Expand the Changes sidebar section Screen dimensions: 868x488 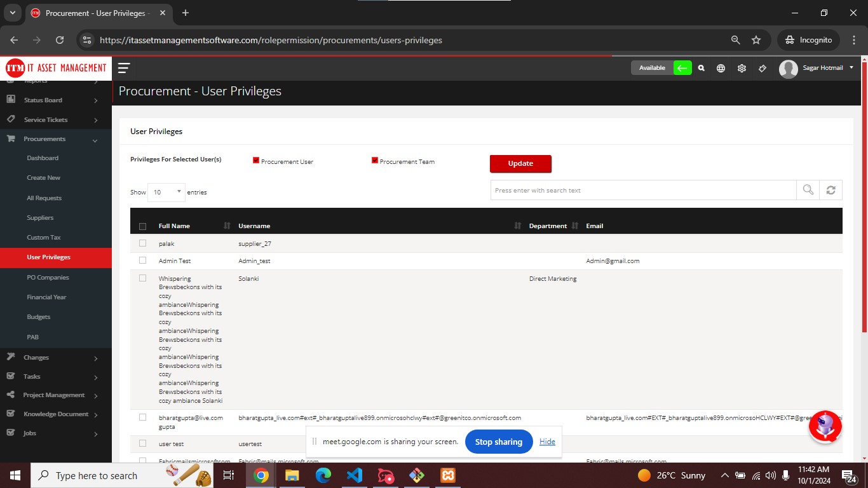pyautogui.click(x=35, y=357)
